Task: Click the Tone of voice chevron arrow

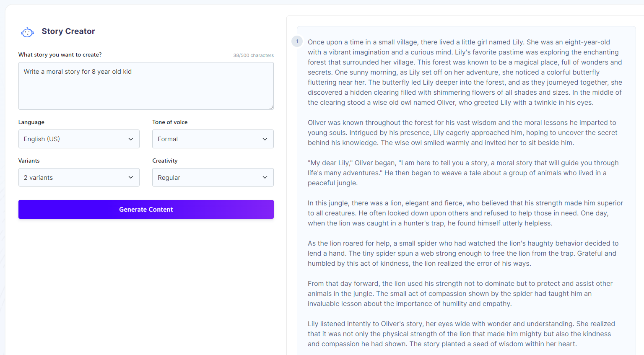Action: pyautogui.click(x=265, y=139)
